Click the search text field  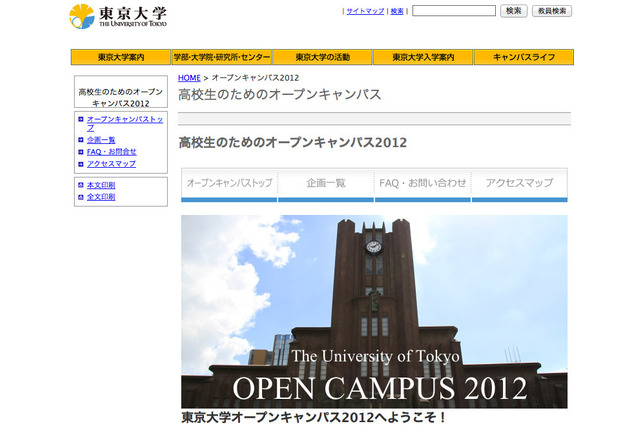click(454, 11)
